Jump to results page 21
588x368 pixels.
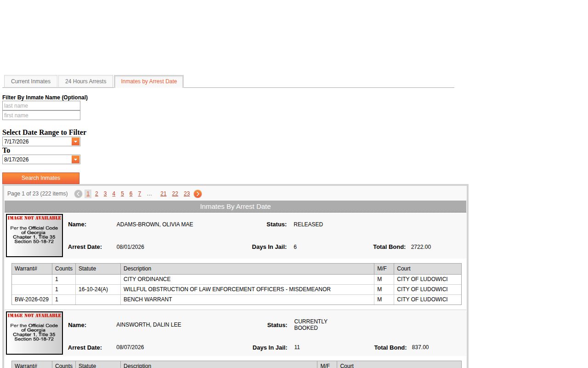tap(164, 194)
